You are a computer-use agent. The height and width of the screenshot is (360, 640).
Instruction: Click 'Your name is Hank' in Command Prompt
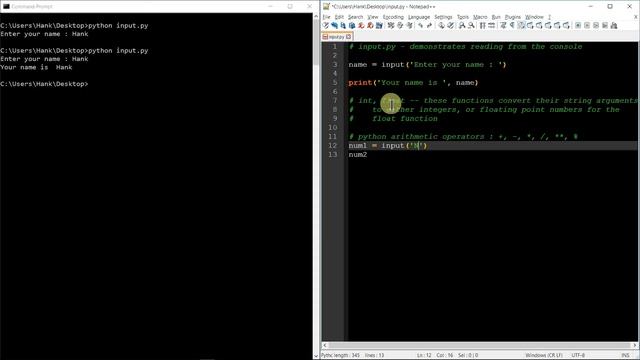pos(36,67)
